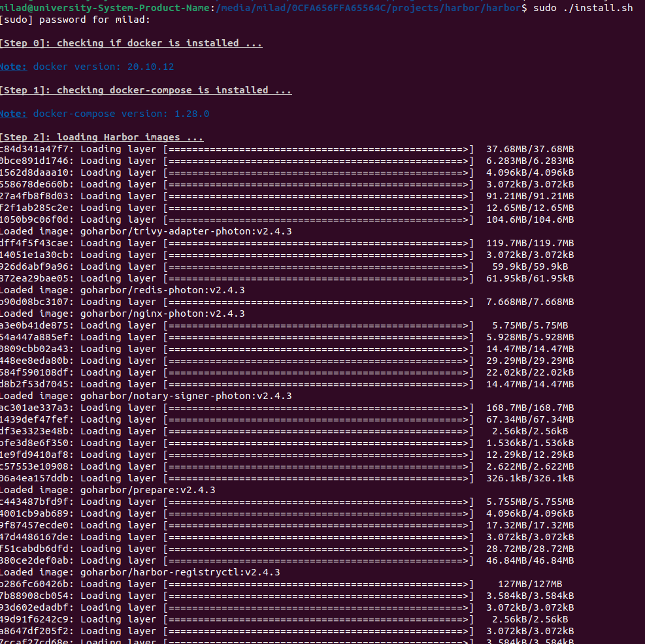645x644 pixels.
Task: Click the size value 28.72MB/28.72MB
Action: click(x=530, y=549)
